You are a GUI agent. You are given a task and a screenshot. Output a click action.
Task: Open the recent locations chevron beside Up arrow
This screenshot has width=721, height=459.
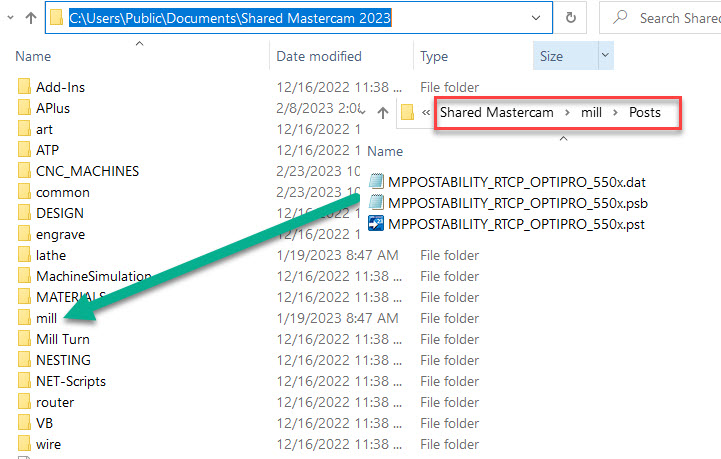(x=11, y=18)
